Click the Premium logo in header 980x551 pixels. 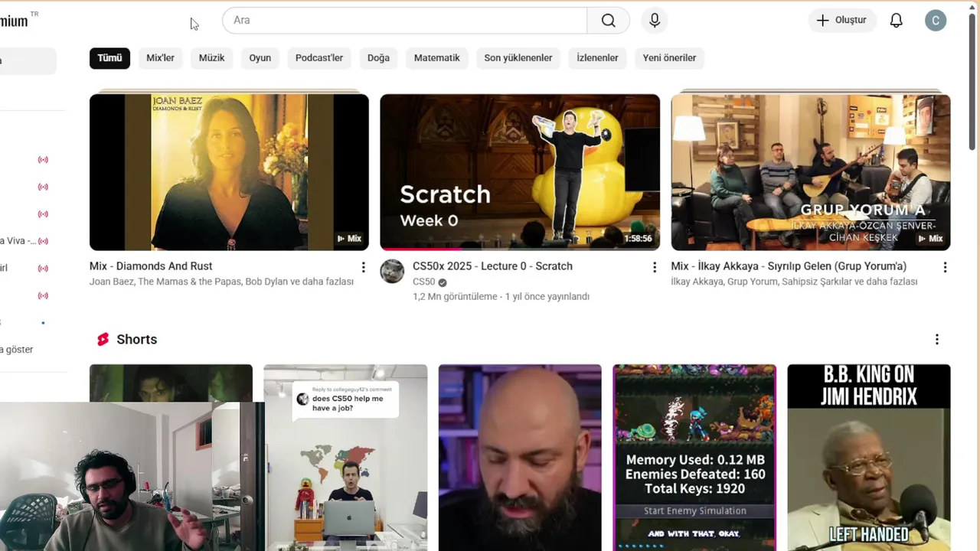tap(14, 21)
